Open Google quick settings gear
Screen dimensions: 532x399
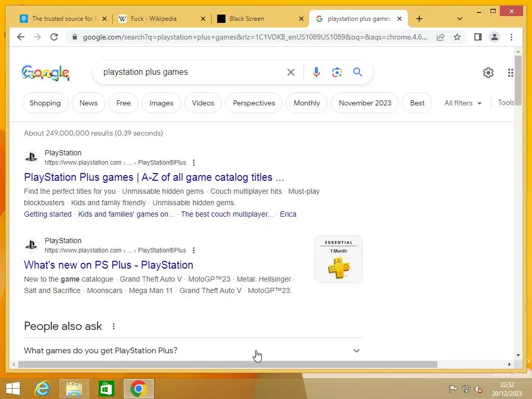click(488, 73)
